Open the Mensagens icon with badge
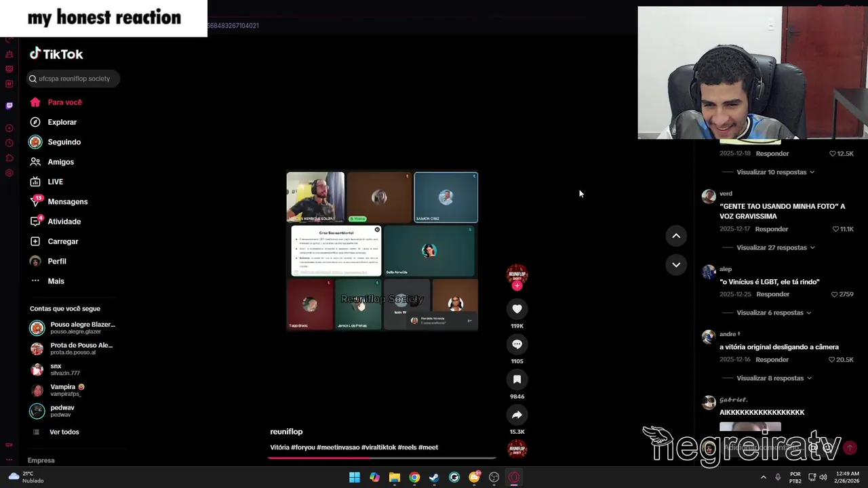 [x=35, y=201]
